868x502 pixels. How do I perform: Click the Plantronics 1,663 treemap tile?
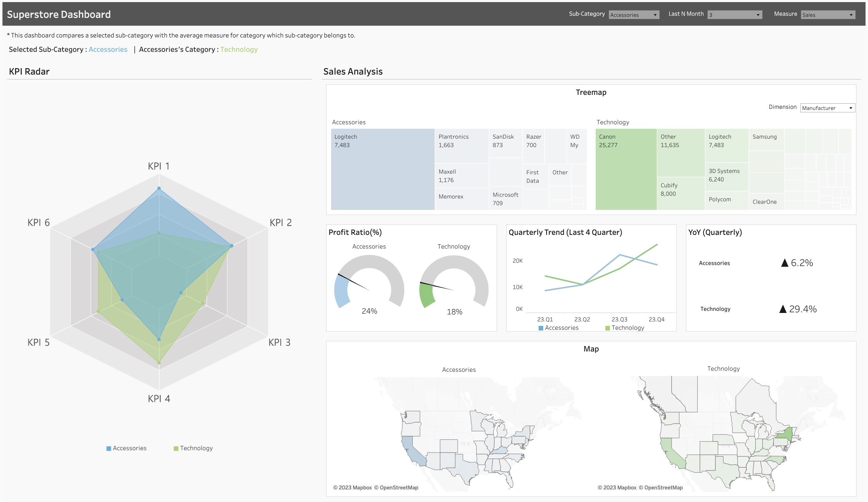(x=461, y=145)
